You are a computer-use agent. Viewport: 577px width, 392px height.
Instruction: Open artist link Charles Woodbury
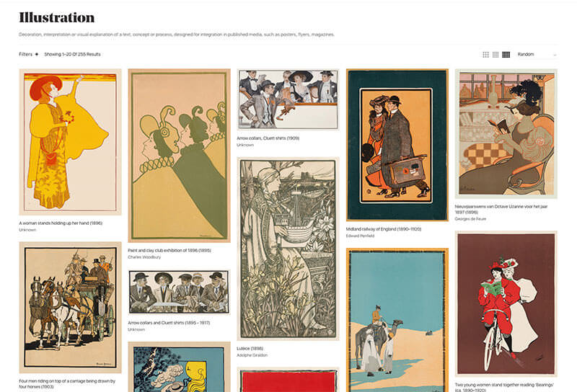(x=144, y=257)
